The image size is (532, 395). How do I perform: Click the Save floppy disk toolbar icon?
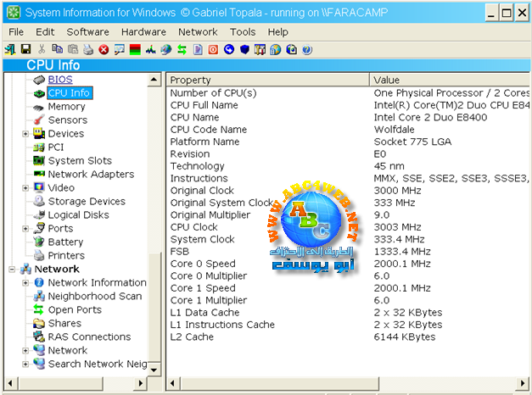pos(25,50)
